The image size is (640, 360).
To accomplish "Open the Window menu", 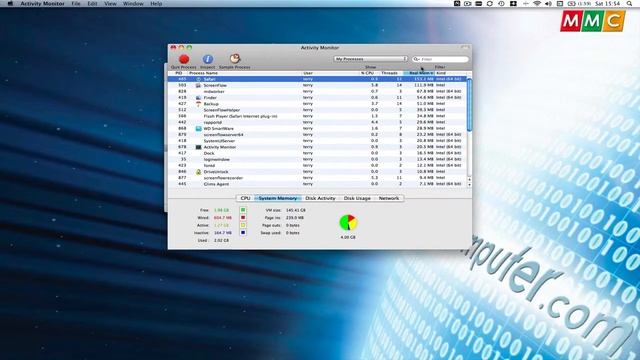I will pyautogui.click(x=133, y=3).
